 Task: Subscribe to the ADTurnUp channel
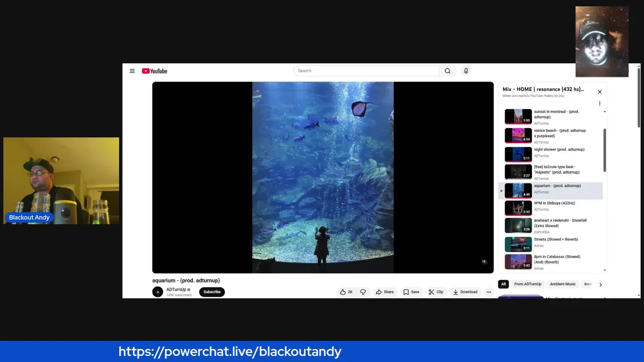[x=212, y=292]
